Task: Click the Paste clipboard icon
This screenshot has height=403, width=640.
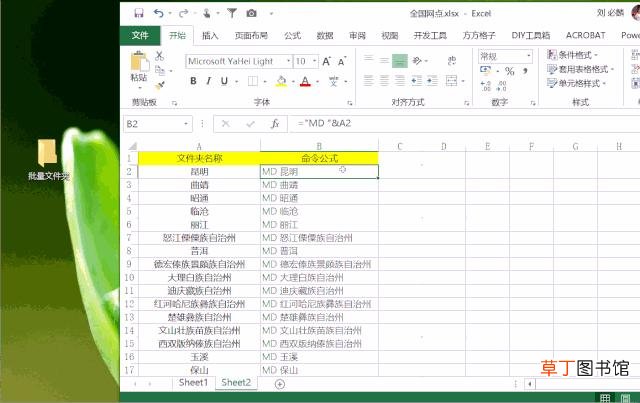Action: click(139, 62)
